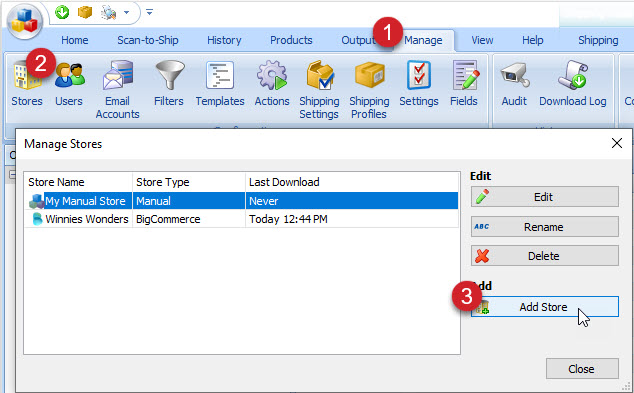Click the Manual store type cell
The height and width of the screenshot is (393, 634).
188,201
